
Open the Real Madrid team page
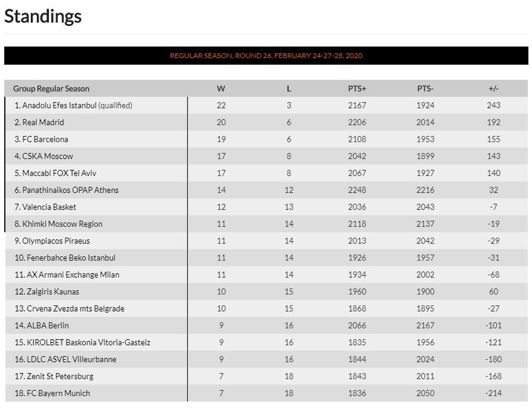(43, 122)
